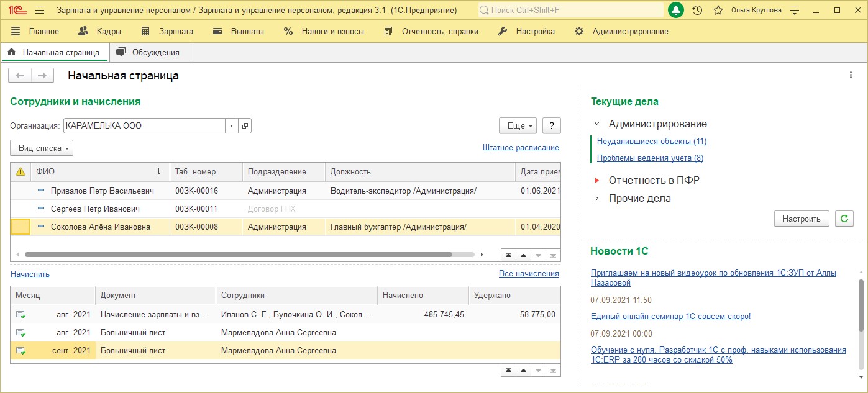868x393 pixels.
Task: Open Единый онлайн-семинар 1С news link
Action: click(x=671, y=316)
